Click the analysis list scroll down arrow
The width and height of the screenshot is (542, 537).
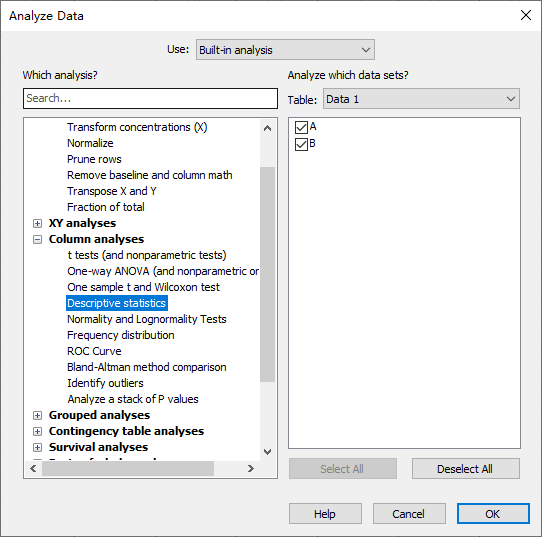(267, 452)
